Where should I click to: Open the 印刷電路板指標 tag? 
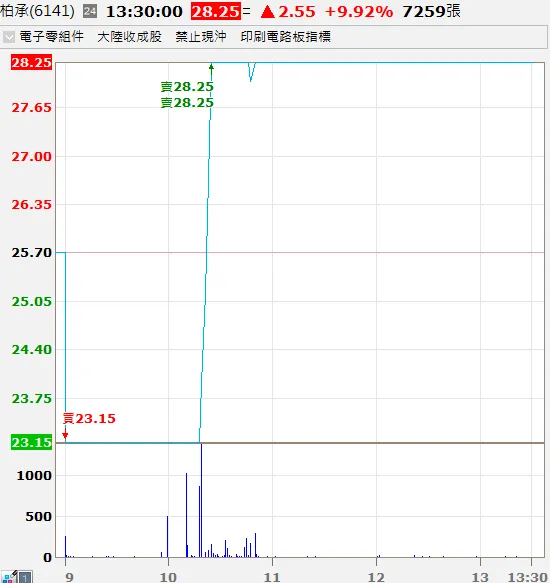(286, 36)
